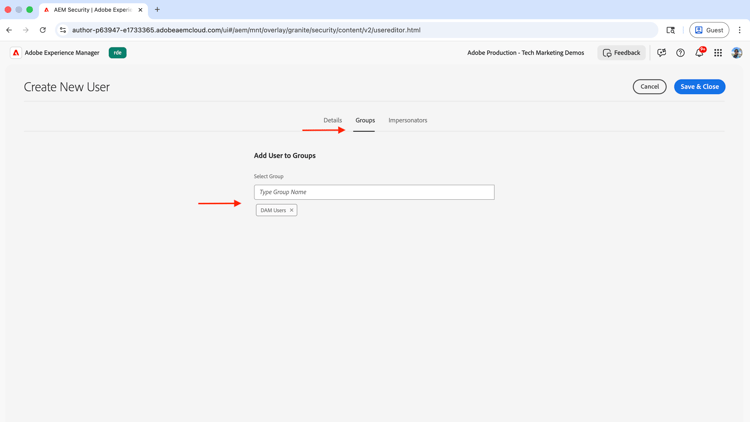Click the green rde environment badge
The image size is (750, 422).
(x=118, y=53)
